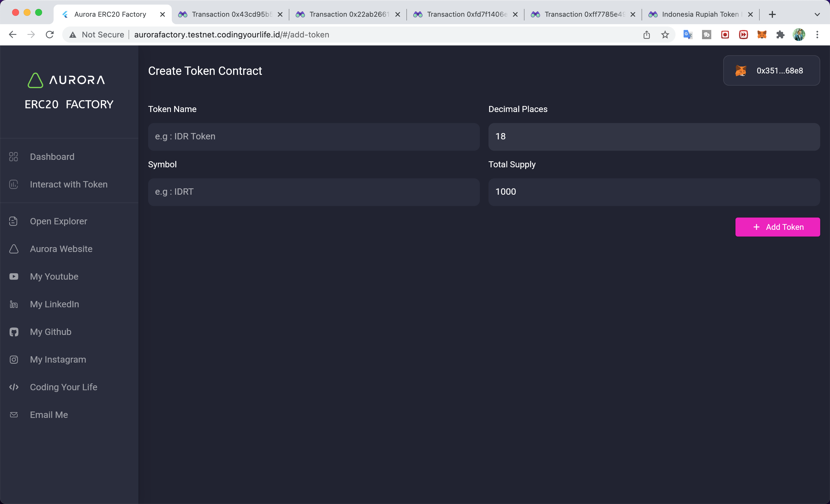Open the MetaMask fox browser extension
Image resolution: width=830 pixels, height=504 pixels.
pyautogui.click(x=762, y=35)
